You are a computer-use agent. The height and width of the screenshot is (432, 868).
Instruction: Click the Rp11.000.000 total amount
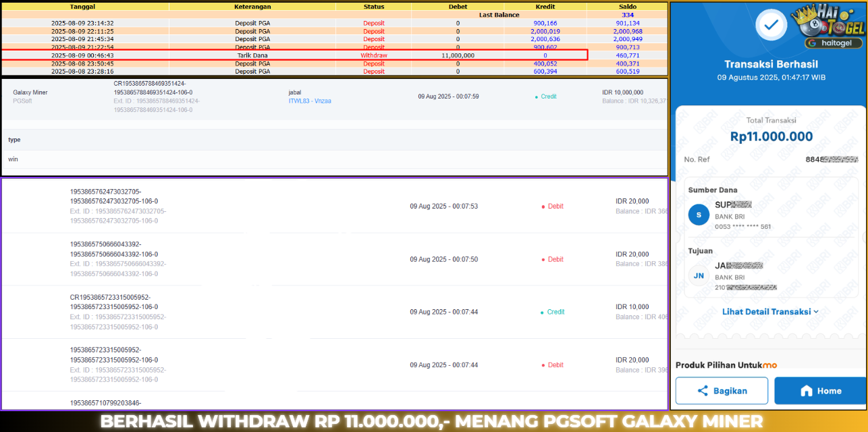pyautogui.click(x=771, y=136)
